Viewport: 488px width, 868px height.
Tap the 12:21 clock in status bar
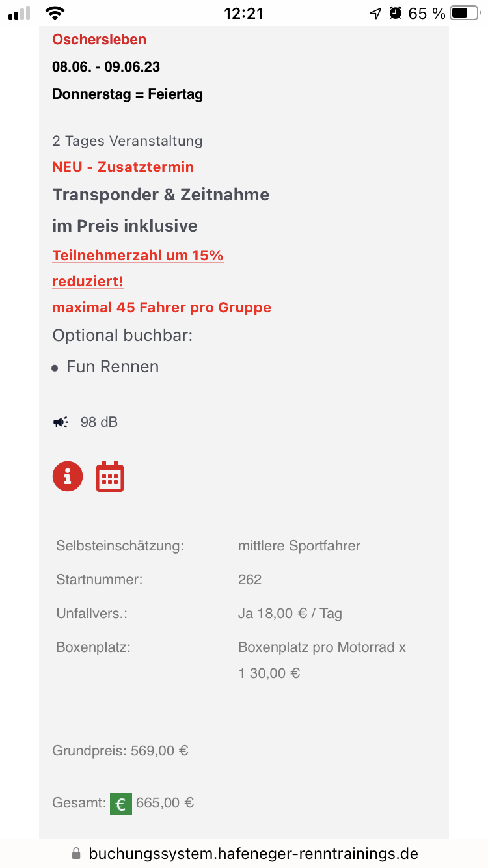[x=243, y=13]
